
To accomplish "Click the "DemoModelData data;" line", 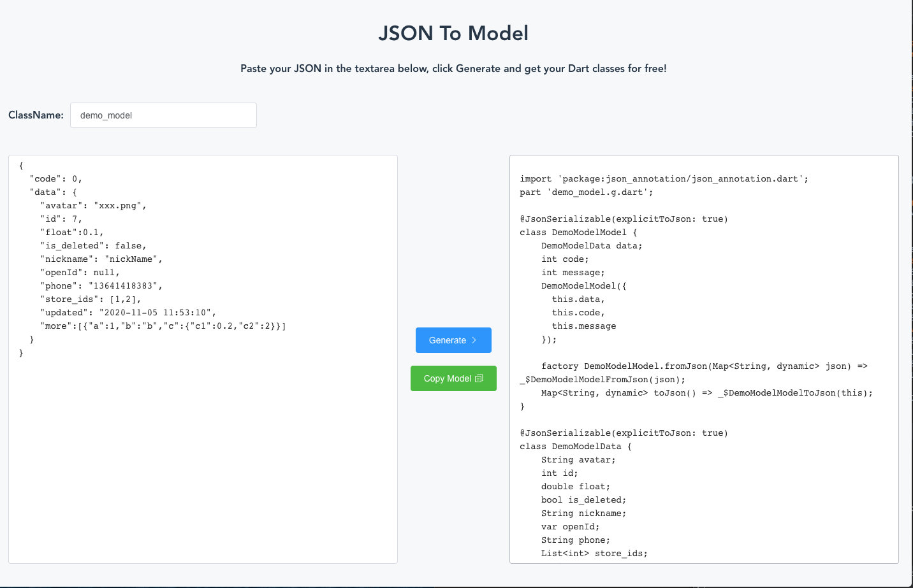I will pos(592,246).
